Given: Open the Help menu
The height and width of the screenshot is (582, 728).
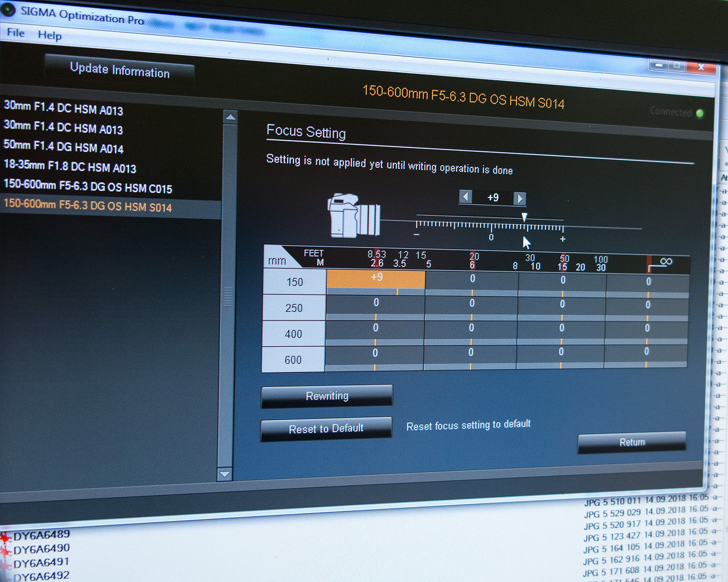Looking at the screenshot, I should (50, 35).
